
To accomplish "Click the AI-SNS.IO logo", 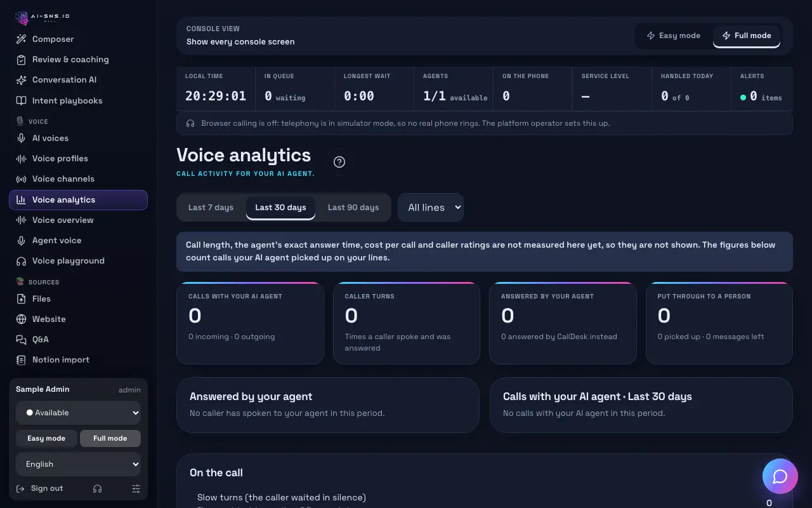I will coord(43,17).
